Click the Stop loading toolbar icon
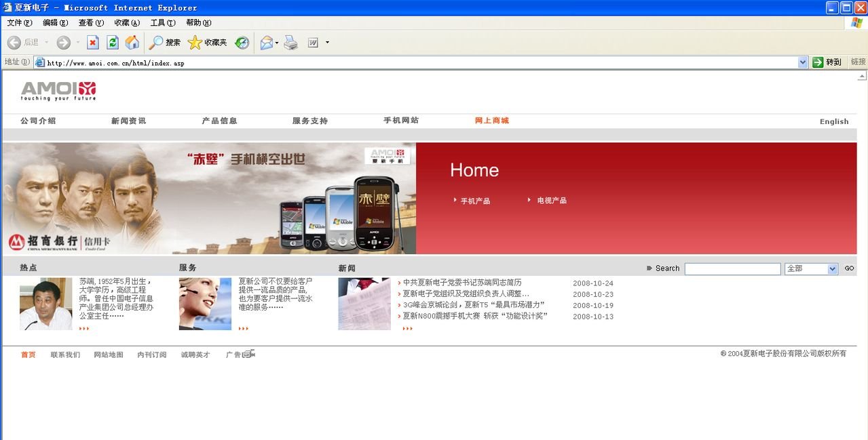The height and width of the screenshot is (440, 868). (x=93, y=43)
